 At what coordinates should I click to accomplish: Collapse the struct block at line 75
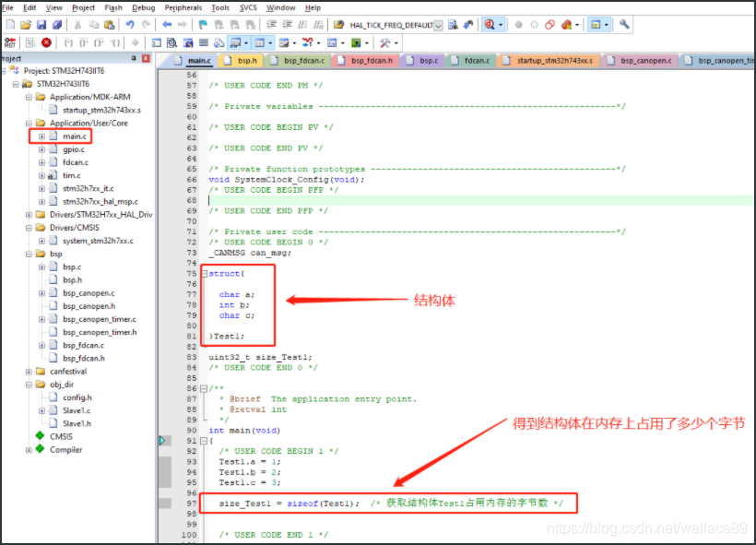(x=205, y=274)
